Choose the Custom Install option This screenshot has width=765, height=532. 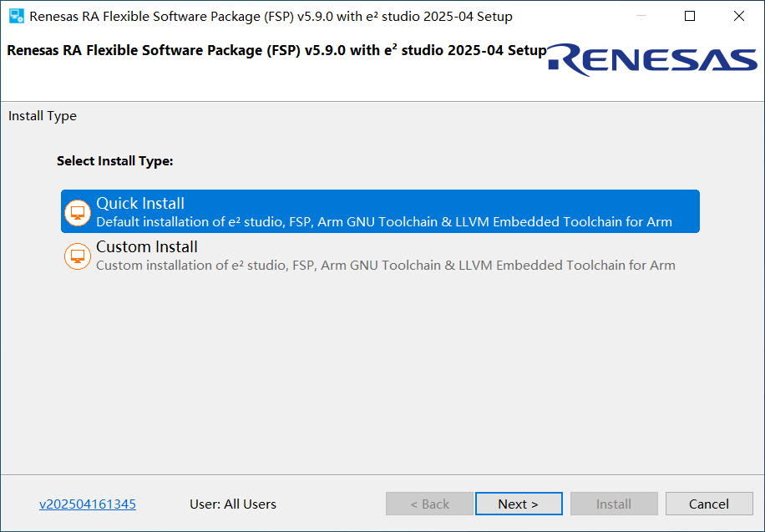380,256
